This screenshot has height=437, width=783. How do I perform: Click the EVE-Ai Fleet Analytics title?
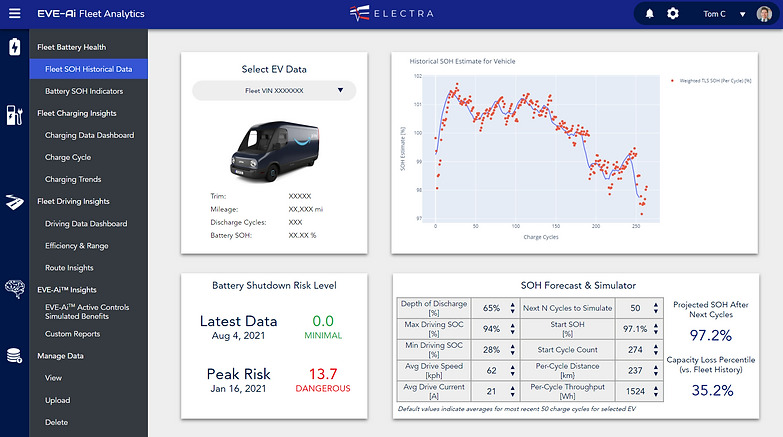tap(91, 13)
